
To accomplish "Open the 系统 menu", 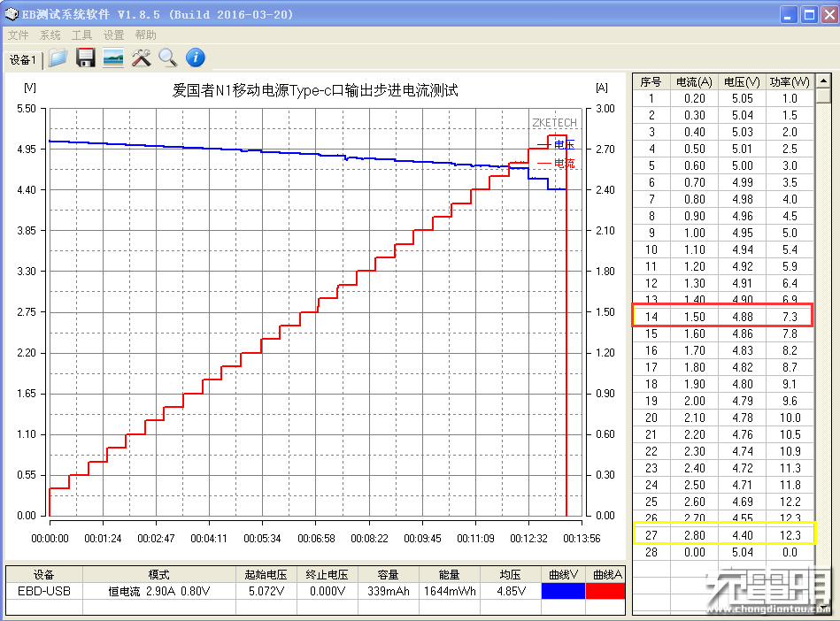I will pyautogui.click(x=50, y=35).
